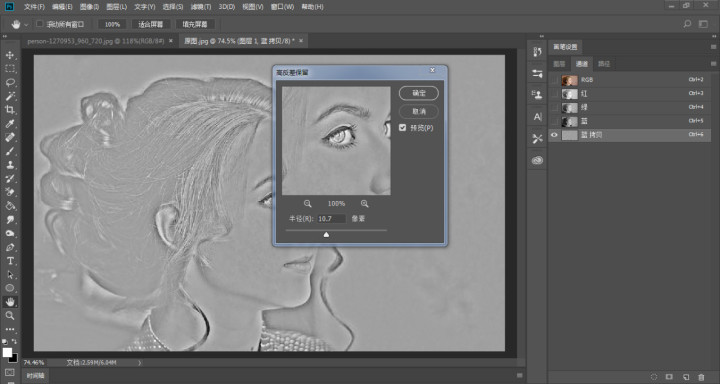Screen dimensions: 720x384
Task: Show the 红 channel visibility
Action: pos(554,94)
